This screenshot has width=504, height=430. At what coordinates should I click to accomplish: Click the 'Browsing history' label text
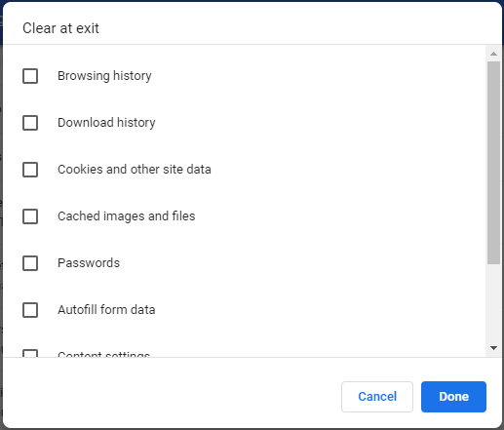click(x=104, y=76)
